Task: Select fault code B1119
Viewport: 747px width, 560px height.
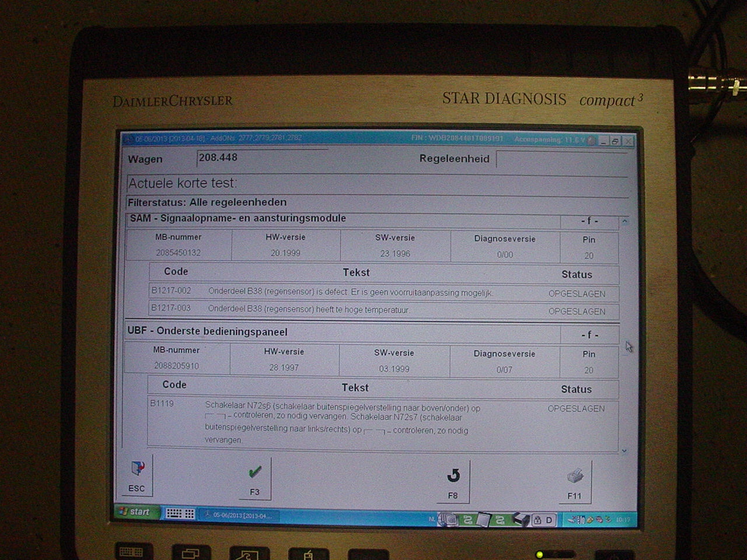Action: tap(162, 404)
